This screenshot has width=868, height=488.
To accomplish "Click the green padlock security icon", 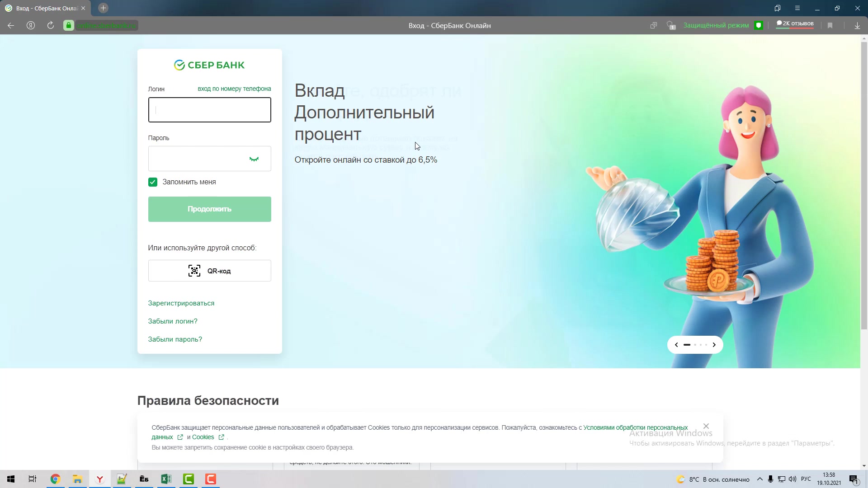I will (69, 25).
